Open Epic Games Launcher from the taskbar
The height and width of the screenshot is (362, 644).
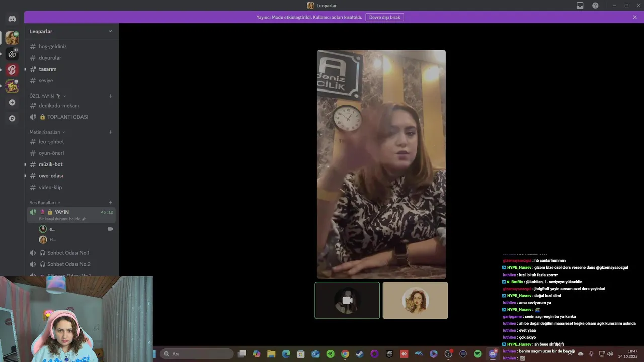tap(389, 354)
